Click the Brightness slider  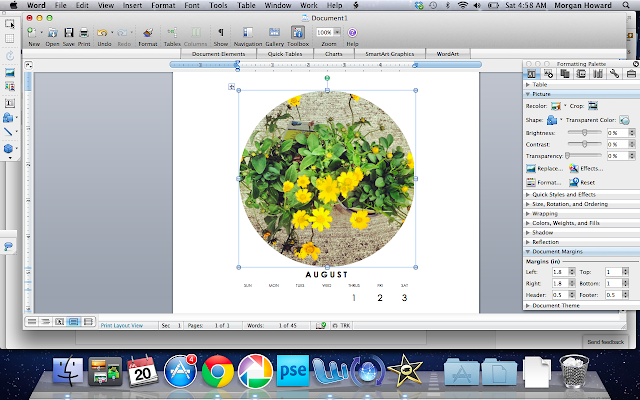coord(584,133)
